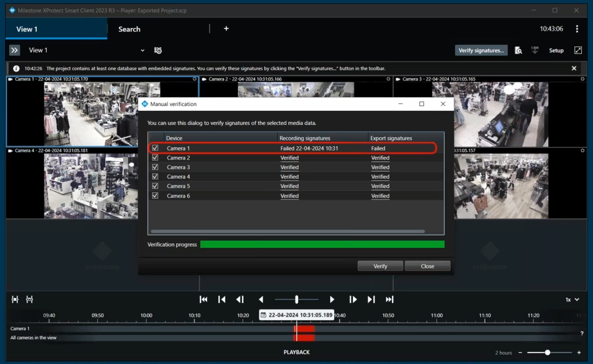593x364 pixels.
Task: Click the vertical three-dot menu icon
Action: coord(577,29)
